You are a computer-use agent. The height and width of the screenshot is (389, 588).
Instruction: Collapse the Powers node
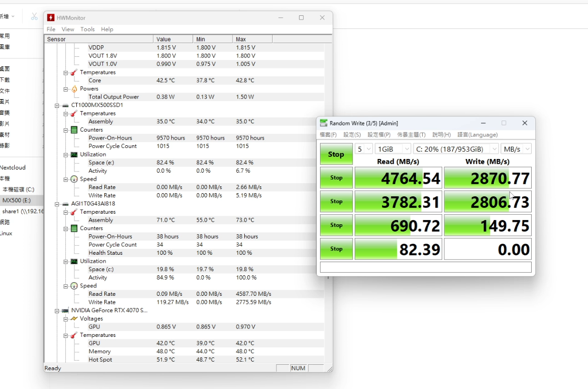point(66,89)
